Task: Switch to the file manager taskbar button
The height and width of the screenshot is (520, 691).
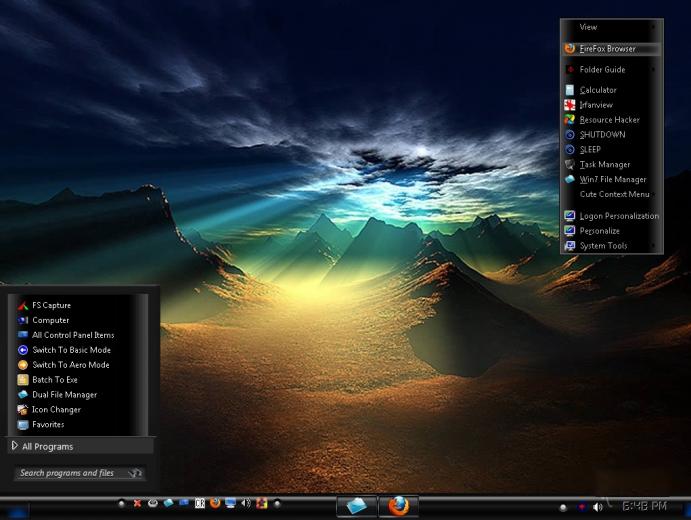Action: pyautogui.click(x=357, y=506)
